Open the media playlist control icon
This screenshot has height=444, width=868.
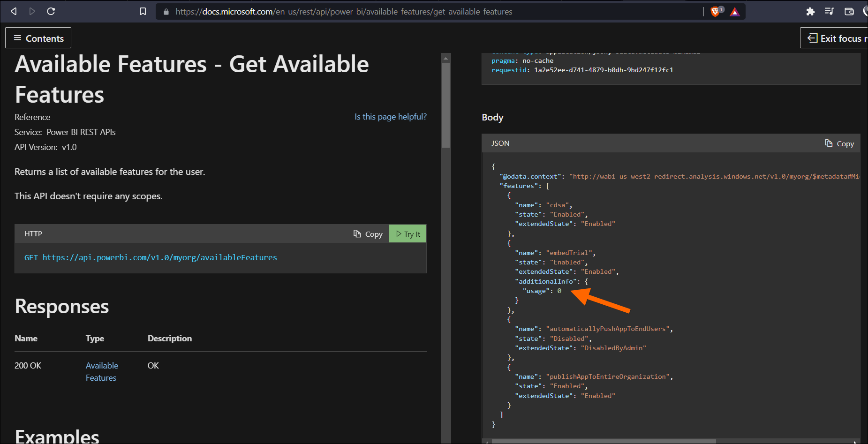[x=829, y=11]
